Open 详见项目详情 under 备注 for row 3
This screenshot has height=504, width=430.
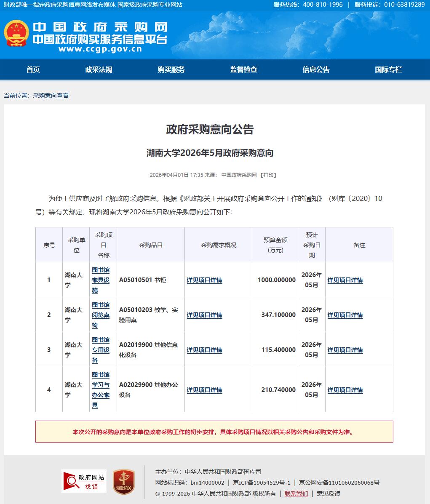pyautogui.click(x=345, y=350)
